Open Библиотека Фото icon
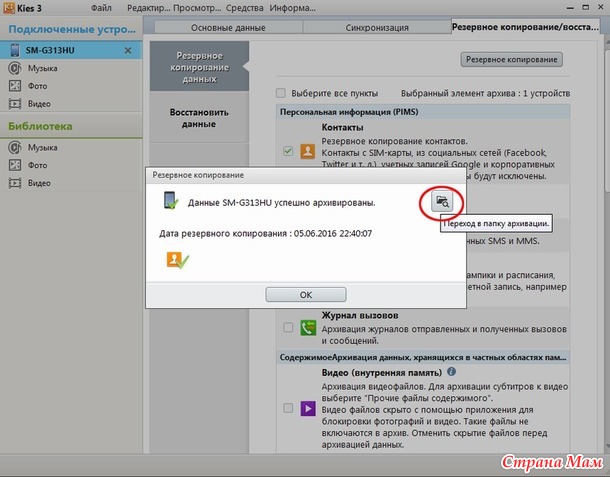Viewport: 610px width, 477px height. (15, 165)
